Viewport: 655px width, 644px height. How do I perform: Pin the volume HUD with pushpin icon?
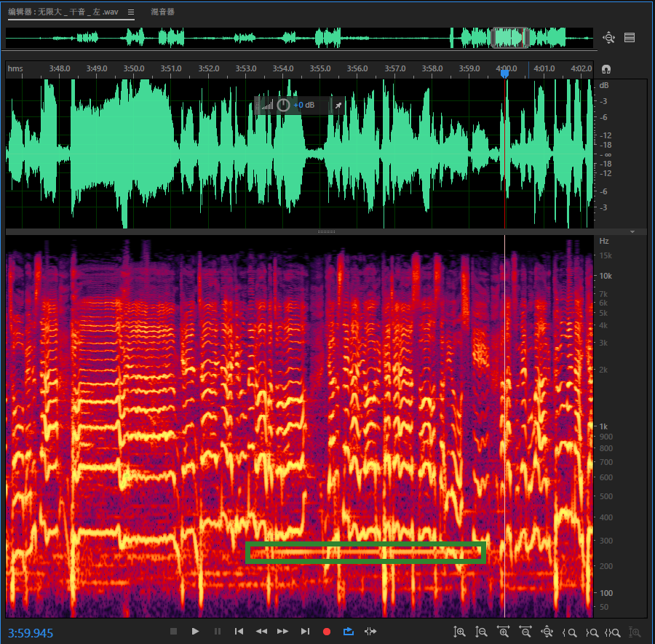[x=338, y=106]
